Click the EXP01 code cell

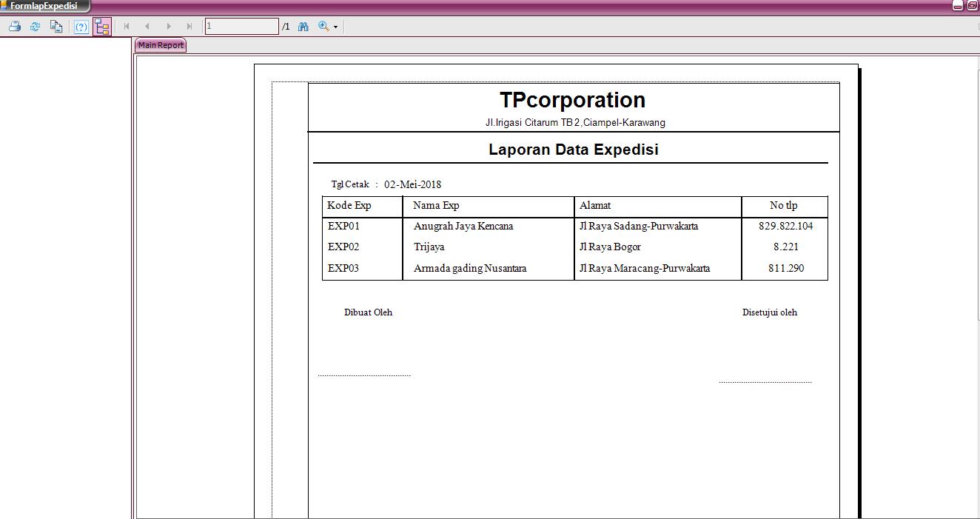pos(343,227)
